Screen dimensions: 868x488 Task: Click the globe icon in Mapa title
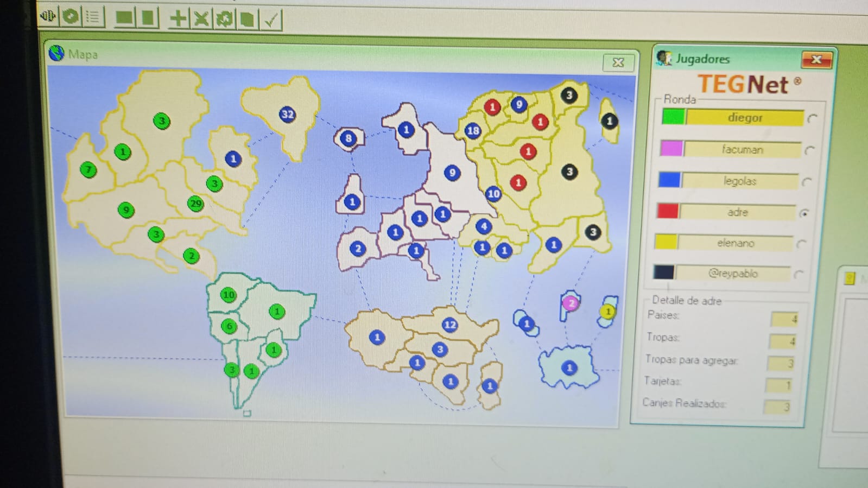click(x=56, y=53)
